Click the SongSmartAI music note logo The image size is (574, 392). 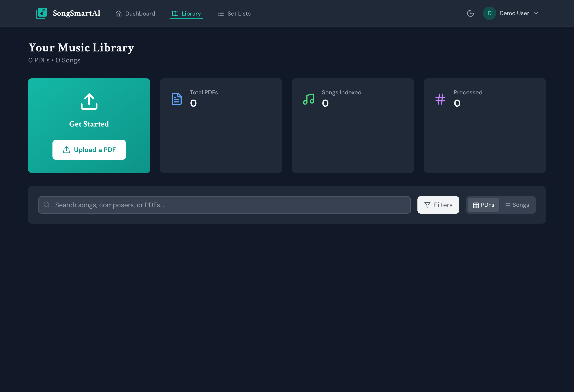(41, 13)
